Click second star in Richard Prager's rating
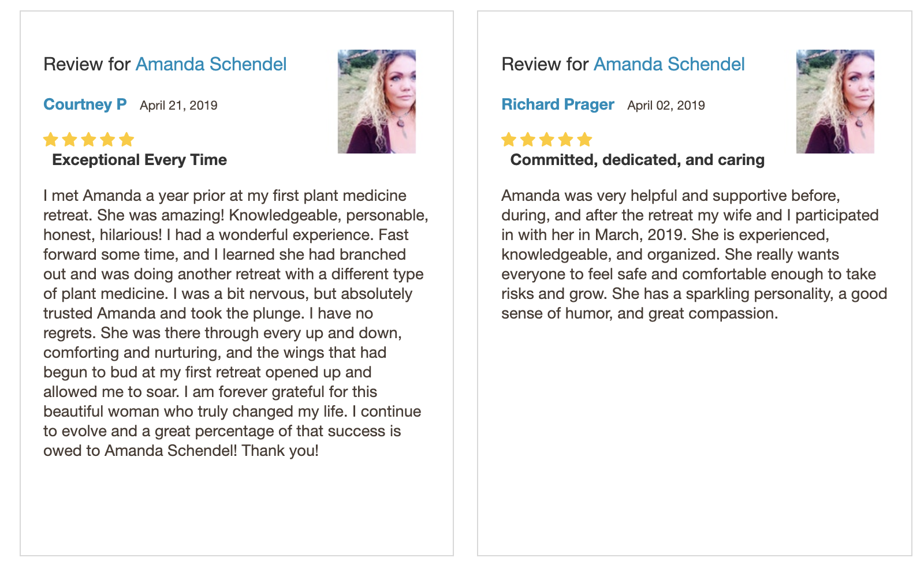Image resolution: width=924 pixels, height=569 pixels. [x=528, y=140]
